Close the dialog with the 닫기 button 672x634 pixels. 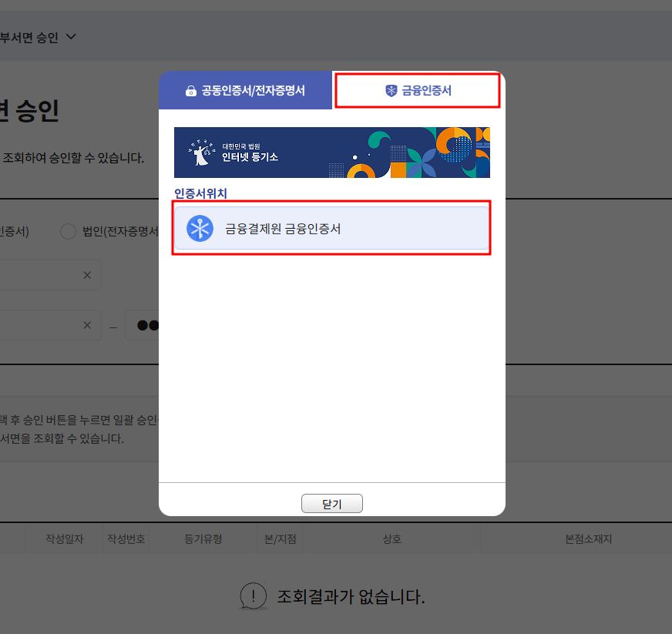331,504
